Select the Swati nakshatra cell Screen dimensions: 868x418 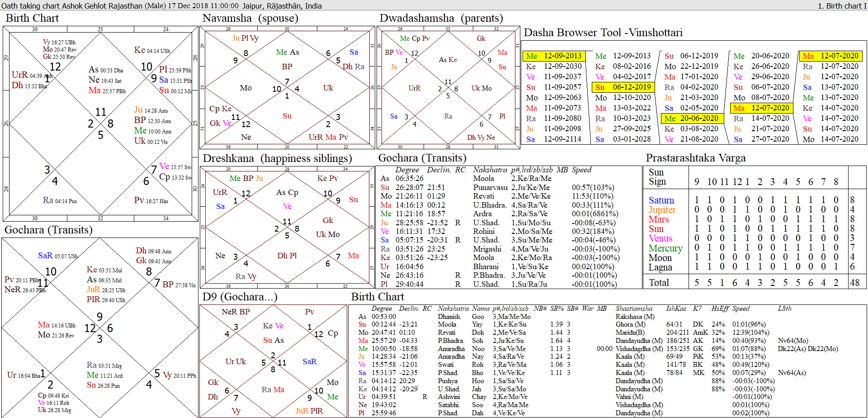coord(445,365)
